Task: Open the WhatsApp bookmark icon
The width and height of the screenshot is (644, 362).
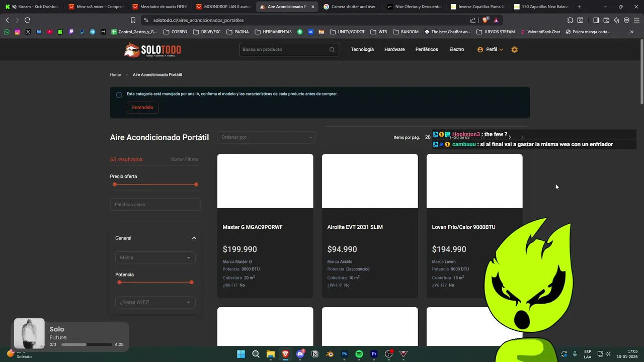Action: click(7, 32)
